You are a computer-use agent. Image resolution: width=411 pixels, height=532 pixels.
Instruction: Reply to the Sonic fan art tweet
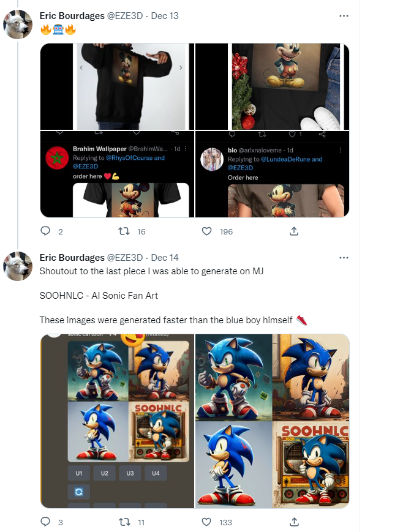pos(45,522)
